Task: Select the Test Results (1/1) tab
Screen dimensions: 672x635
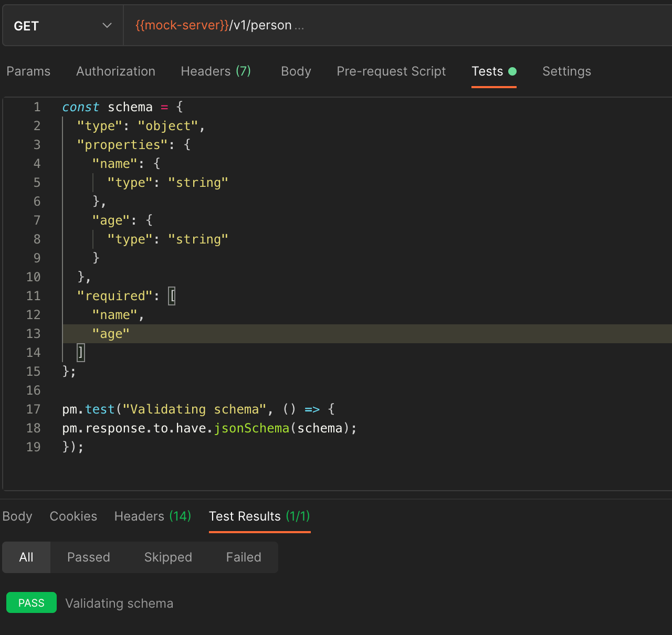Action: click(259, 516)
